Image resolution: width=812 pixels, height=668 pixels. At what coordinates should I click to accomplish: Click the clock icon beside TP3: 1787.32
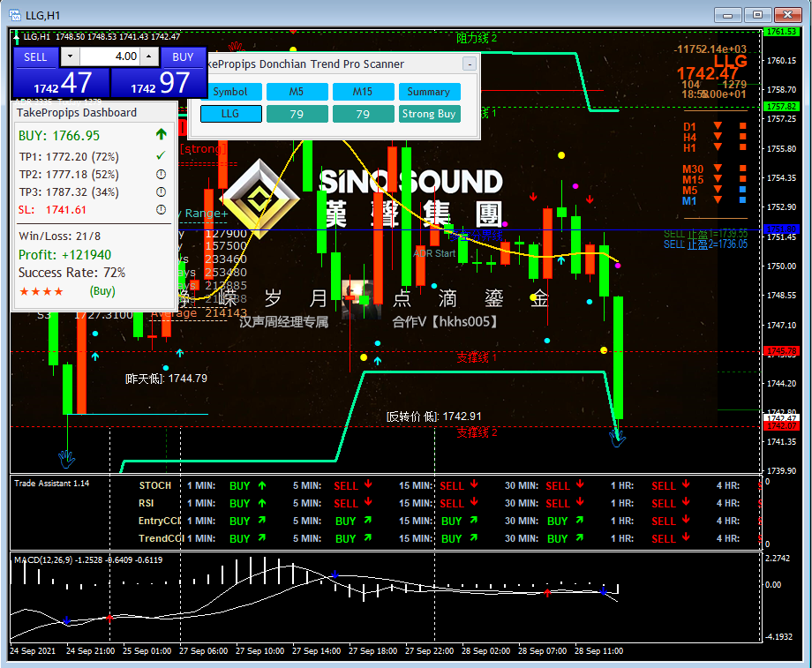(161, 192)
